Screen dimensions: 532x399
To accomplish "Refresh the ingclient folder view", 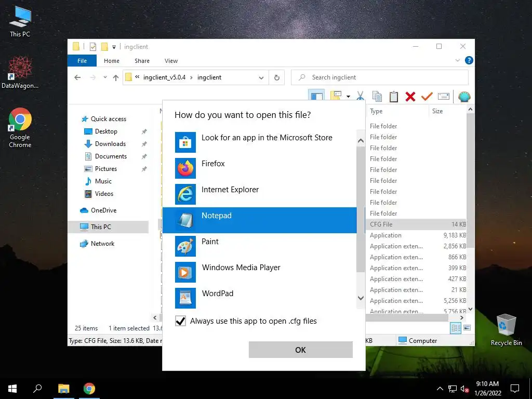I will coord(277,78).
